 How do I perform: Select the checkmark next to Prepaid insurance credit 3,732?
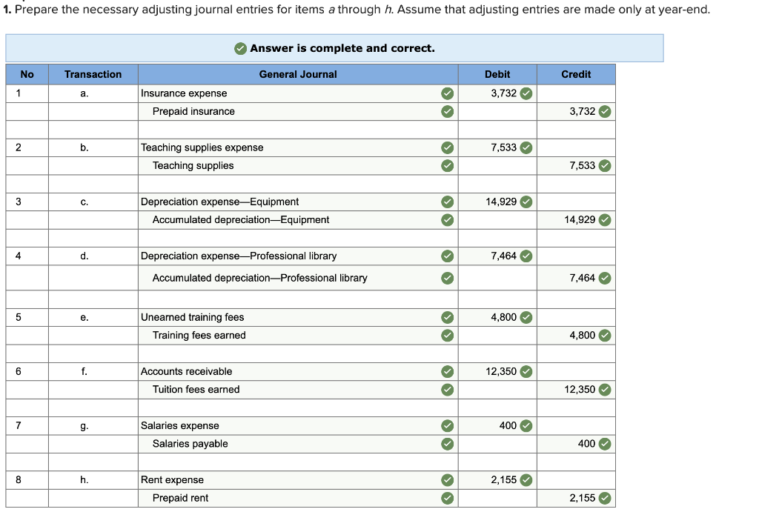pyautogui.click(x=605, y=111)
